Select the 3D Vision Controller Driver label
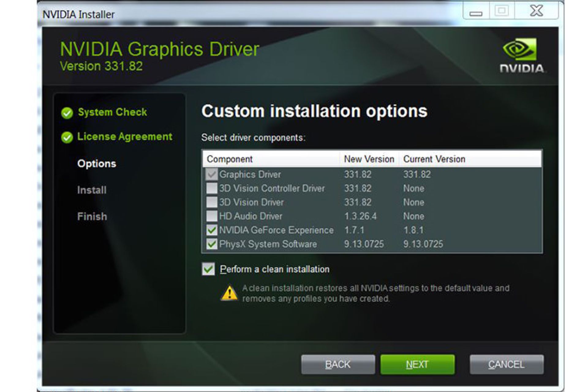Viewport: 588px width, 392px height. [272, 188]
